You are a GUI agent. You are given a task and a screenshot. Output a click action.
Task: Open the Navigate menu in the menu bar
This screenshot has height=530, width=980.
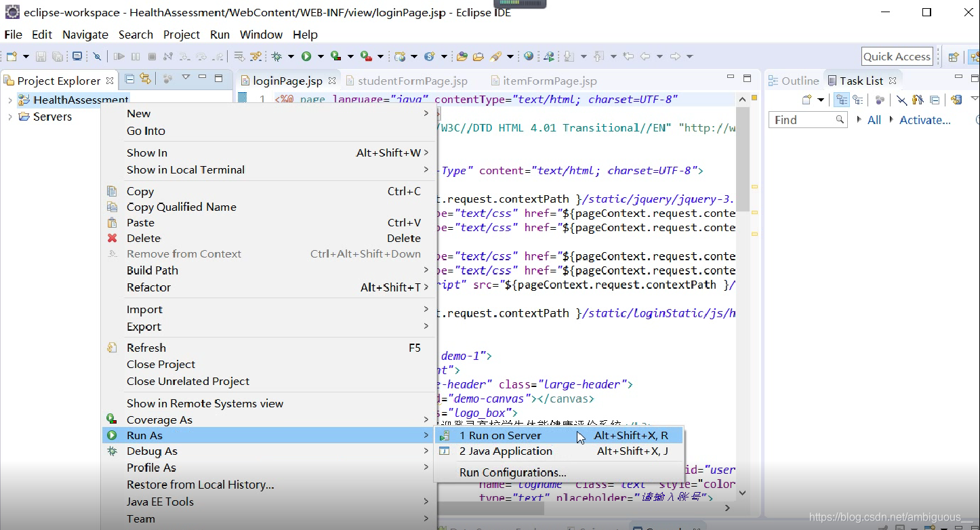[x=85, y=35]
